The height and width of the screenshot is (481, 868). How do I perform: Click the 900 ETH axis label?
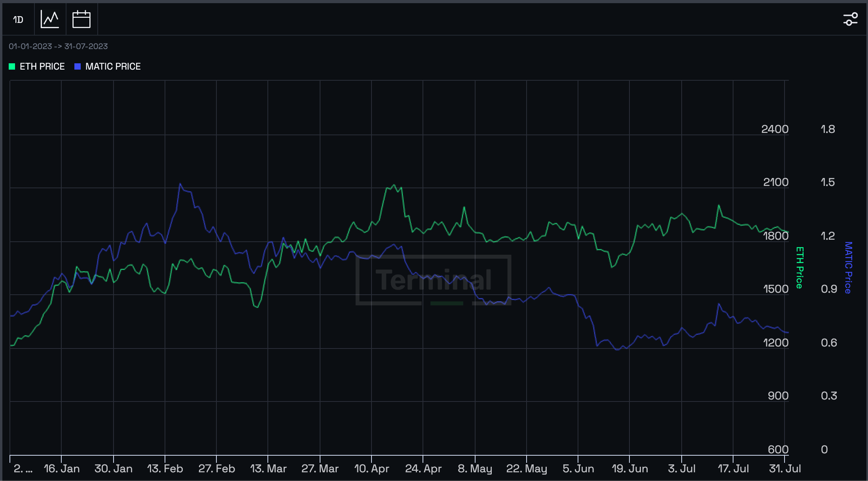778,396
